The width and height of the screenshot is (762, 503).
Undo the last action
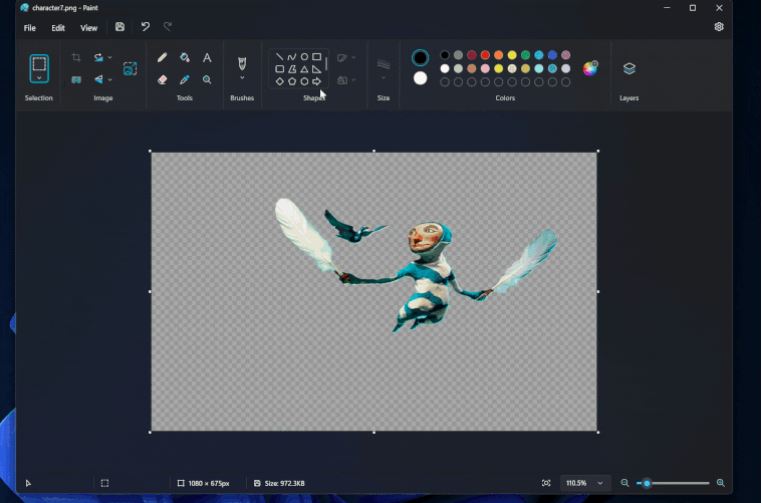tap(145, 27)
